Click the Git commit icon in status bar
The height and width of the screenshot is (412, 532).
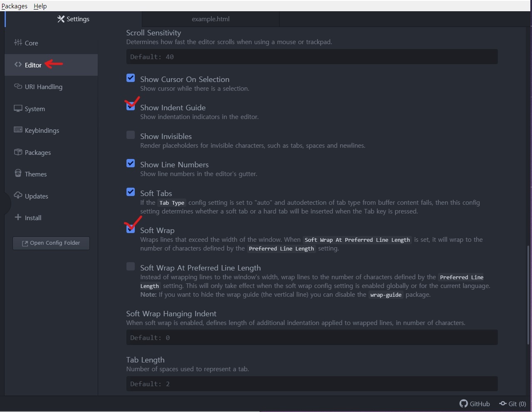(503, 403)
